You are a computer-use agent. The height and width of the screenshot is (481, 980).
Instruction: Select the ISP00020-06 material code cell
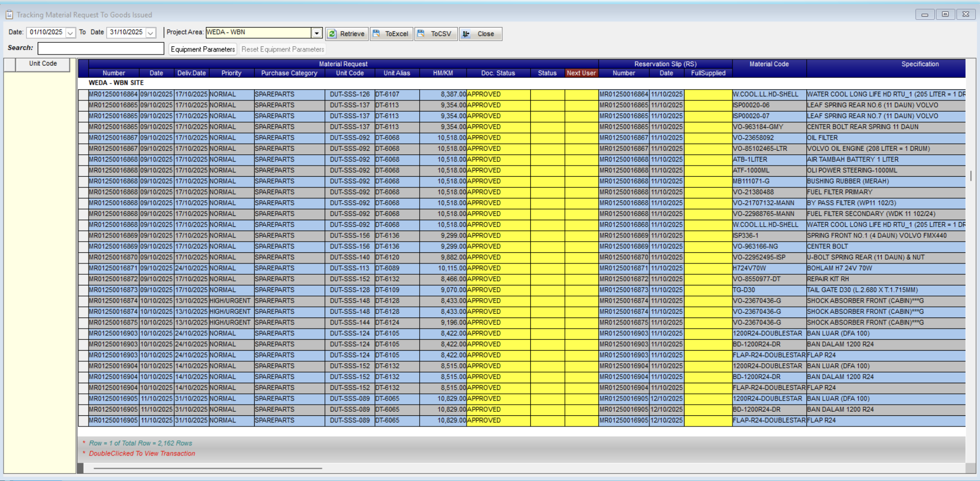tap(769, 105)
